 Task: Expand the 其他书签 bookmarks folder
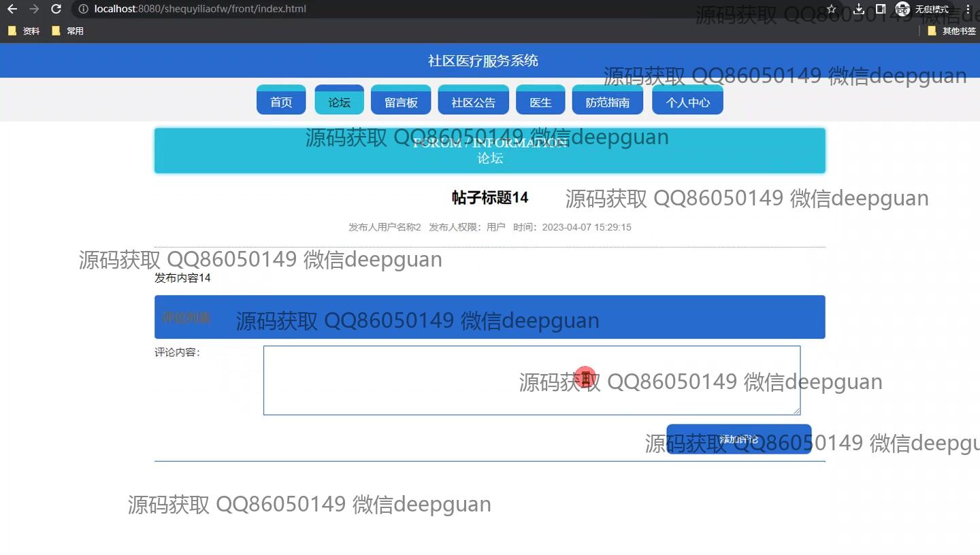(x=951, y=31)
